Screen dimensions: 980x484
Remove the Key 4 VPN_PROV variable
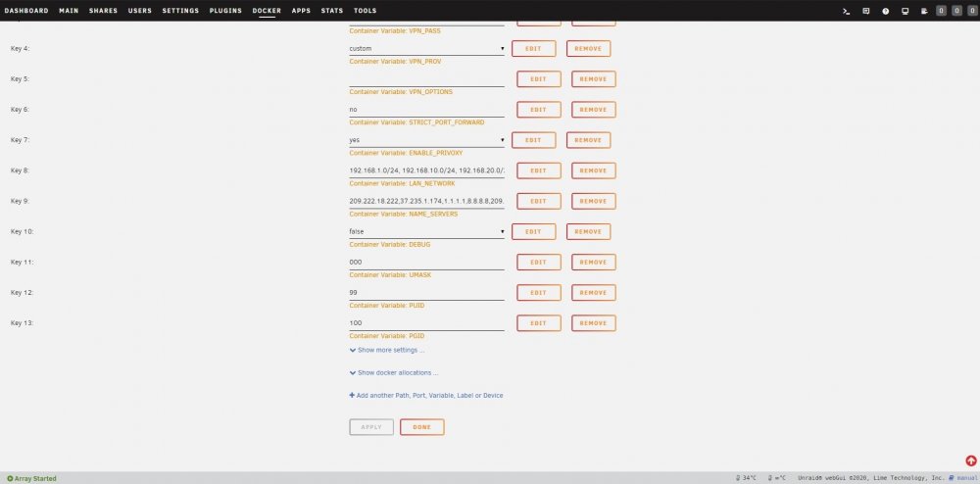(589, 49)
